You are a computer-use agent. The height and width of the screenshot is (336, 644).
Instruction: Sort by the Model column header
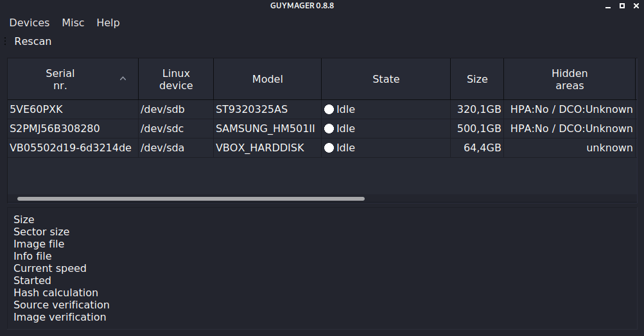(x=267, y=80)
